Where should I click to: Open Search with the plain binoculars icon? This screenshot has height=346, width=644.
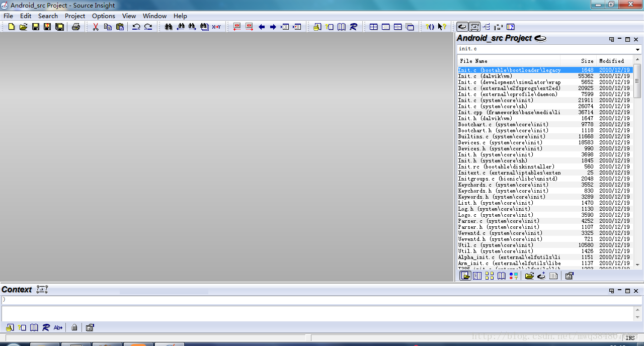click(169, 27)
